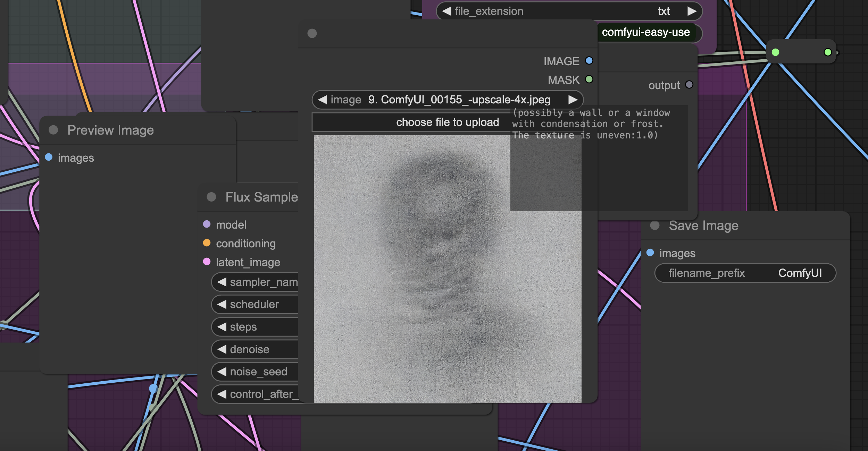
Task: Click the MASK output socket
Action: coord(589,79)
